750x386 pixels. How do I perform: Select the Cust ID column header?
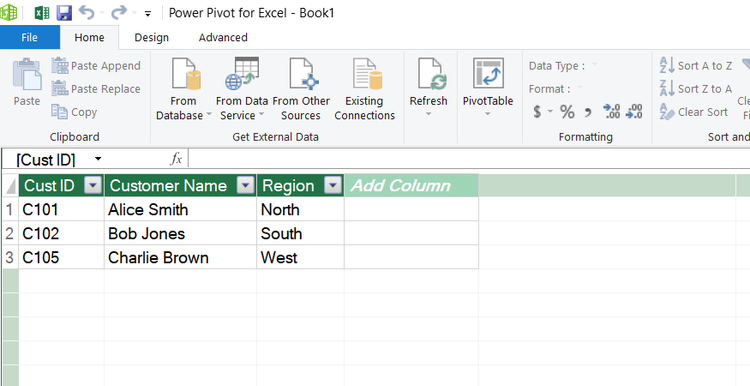click(x=49, y=186)
